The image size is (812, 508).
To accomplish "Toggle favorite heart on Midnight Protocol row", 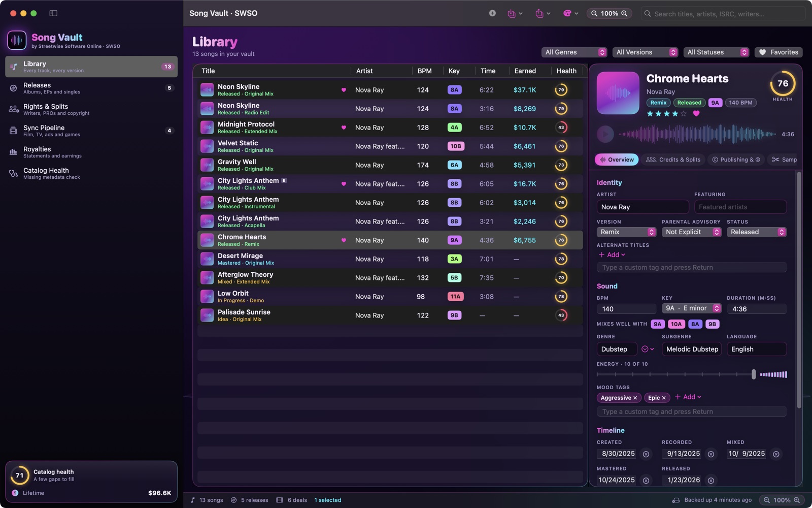I will click(x=344, y=128).
